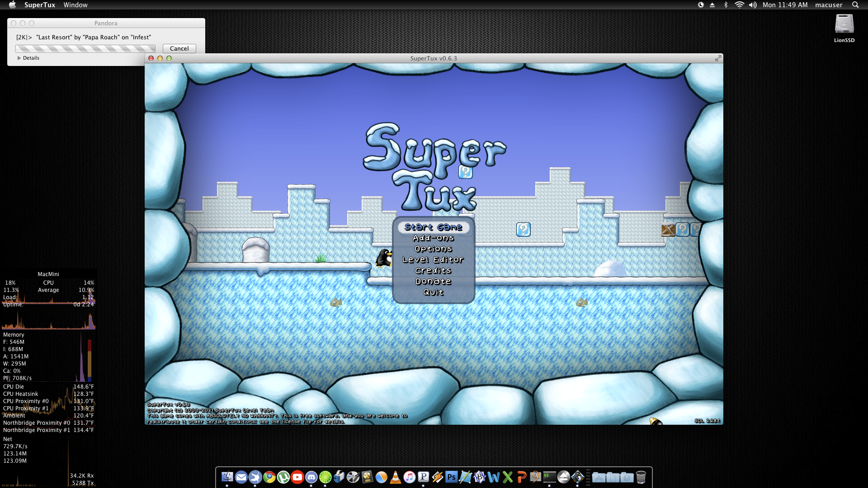Open Photoshop icon in the Dock
The height and width of the screenshot is (488, 868).
(x=451, y=477)
